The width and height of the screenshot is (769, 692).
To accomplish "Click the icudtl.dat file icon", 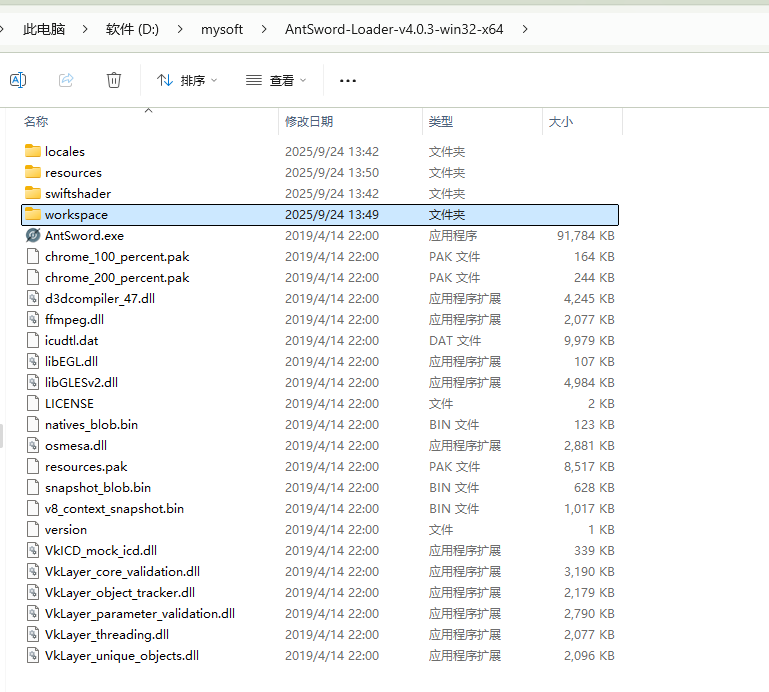I will [x=33, y=341].
